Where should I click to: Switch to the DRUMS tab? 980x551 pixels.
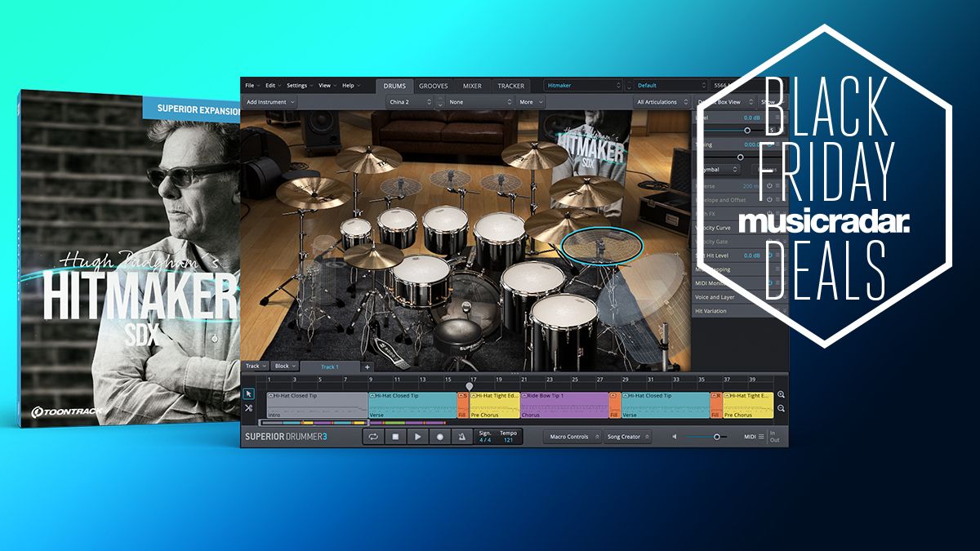[x=394, y=86]
